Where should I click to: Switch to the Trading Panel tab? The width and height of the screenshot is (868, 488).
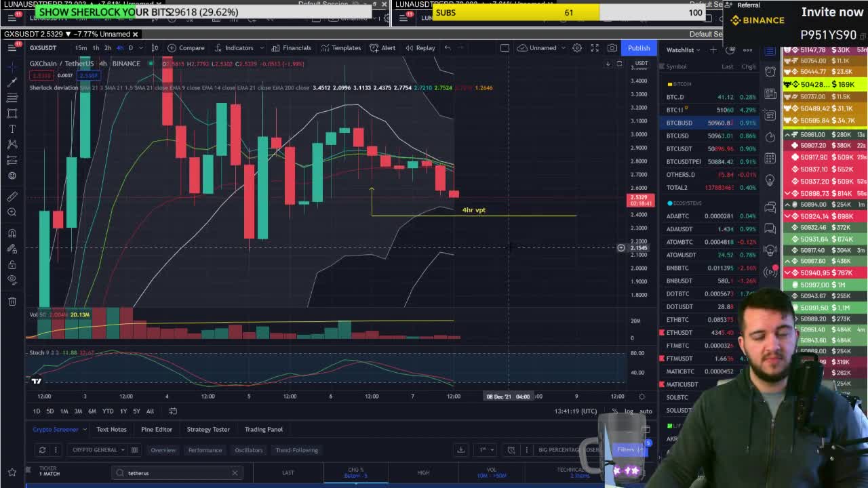pyautogui.click(x=263, y=429)
